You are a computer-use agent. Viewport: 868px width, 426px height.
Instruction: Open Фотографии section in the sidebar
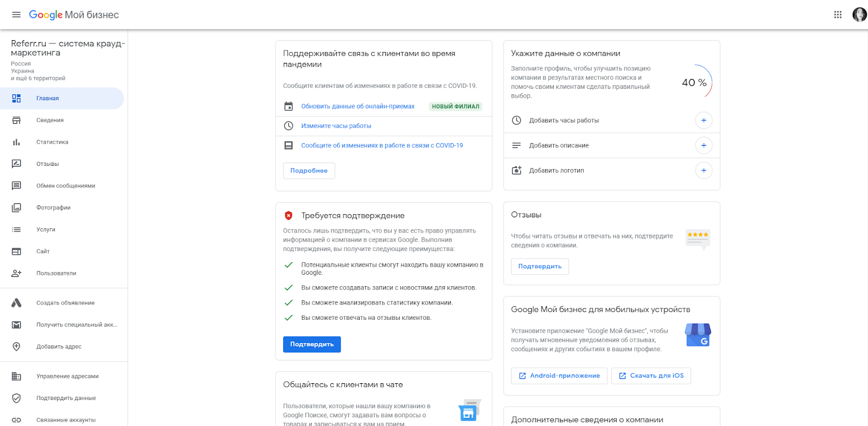tap(62, 208)
